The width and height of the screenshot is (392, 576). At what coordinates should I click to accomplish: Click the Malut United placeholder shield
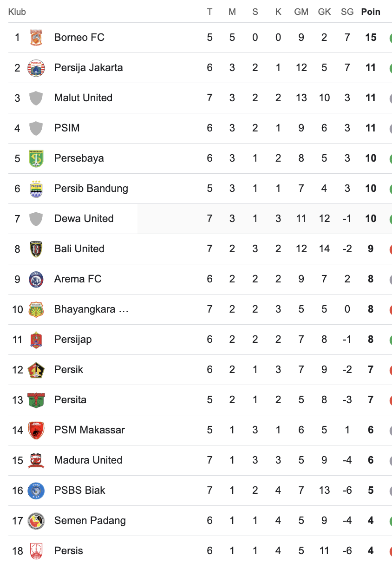pyautogui.click(x=36, y=98)
